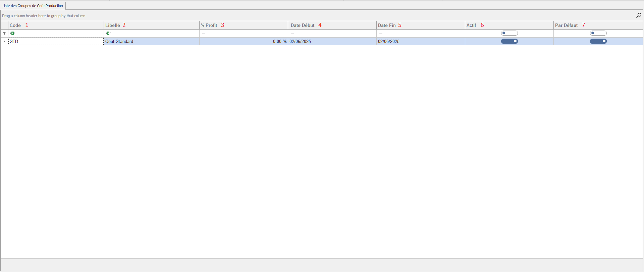Open the grid search magnifier icon
This screenshot has height=272, width=644.
(639, 15)
